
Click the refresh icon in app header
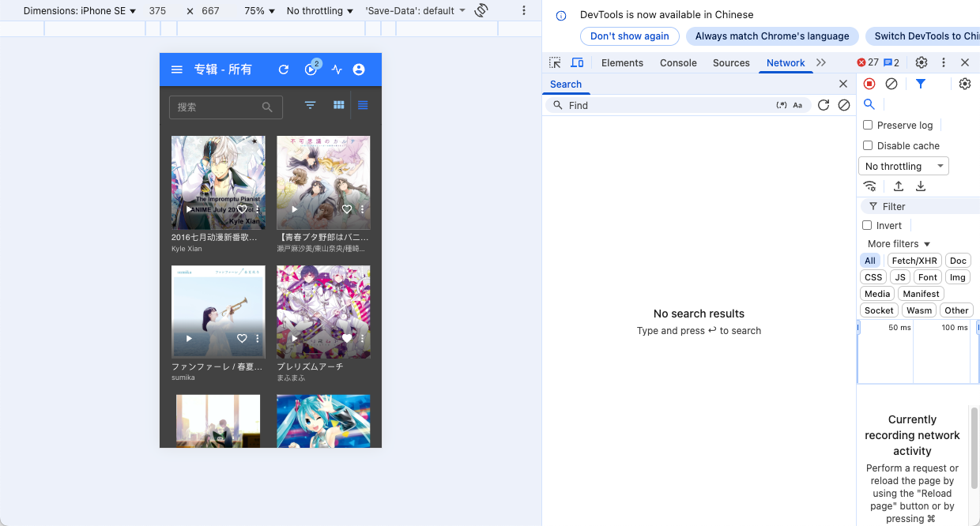pyautogui.click(x=284, y=70)
